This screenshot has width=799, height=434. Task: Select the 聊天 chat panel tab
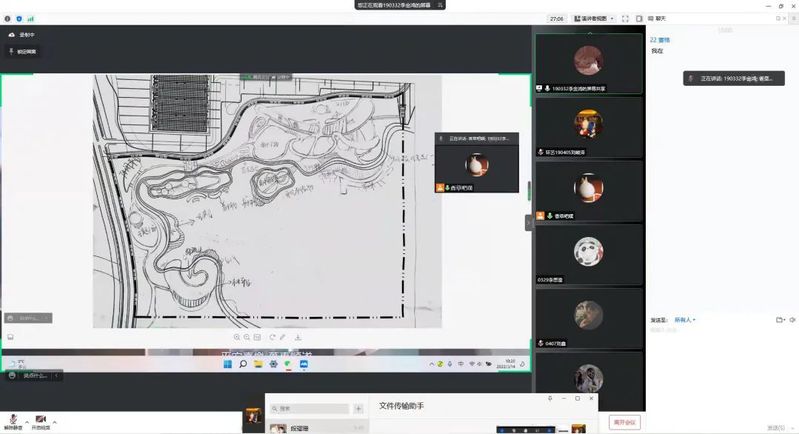click(x=655, y=18)
